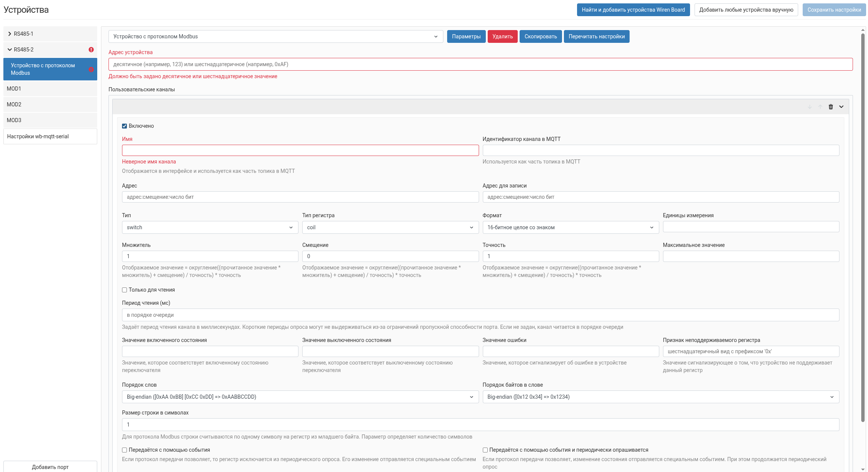Screen dimensions: 868x472
Task: Click the Пользовательские каналы label
Action: [142, 89]
